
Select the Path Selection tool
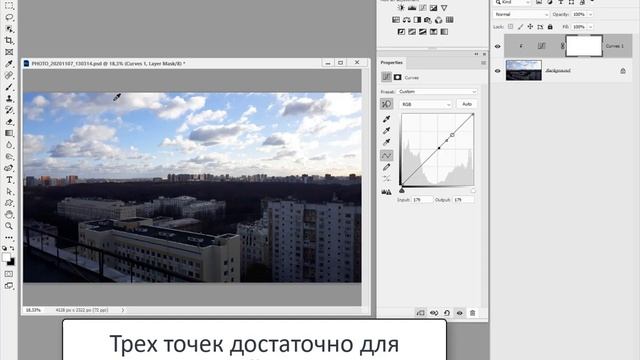(x=9, y=191)
